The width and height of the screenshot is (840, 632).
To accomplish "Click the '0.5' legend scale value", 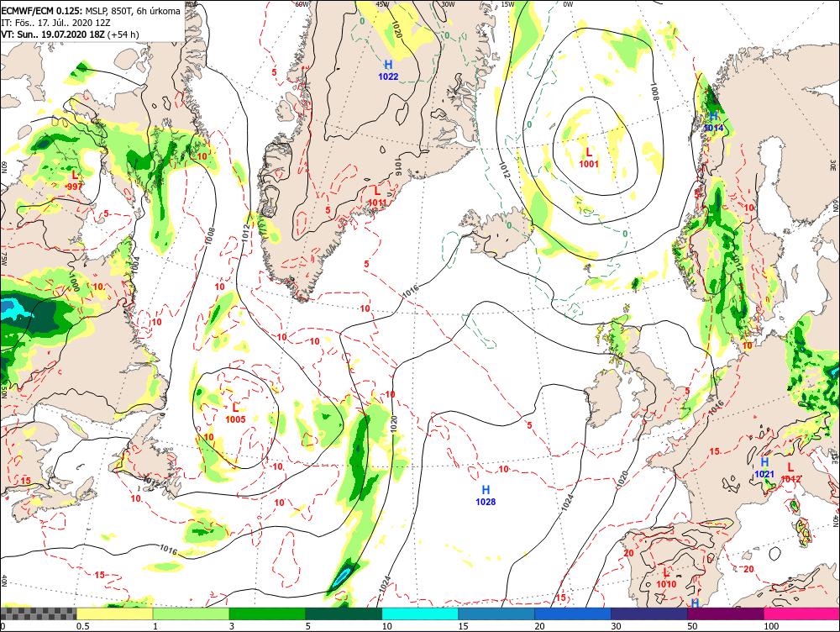I will point(82,625).
